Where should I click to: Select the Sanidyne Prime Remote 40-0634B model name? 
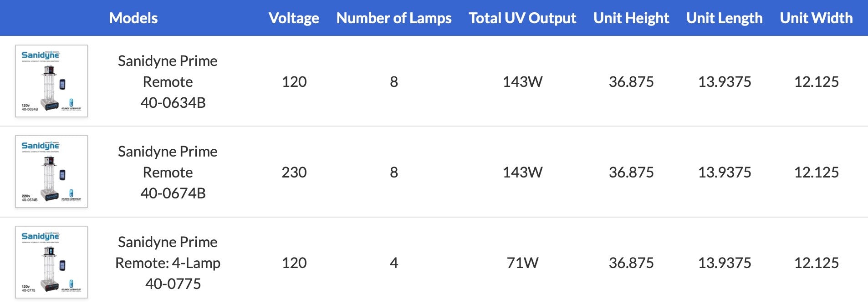pos(168,82)
